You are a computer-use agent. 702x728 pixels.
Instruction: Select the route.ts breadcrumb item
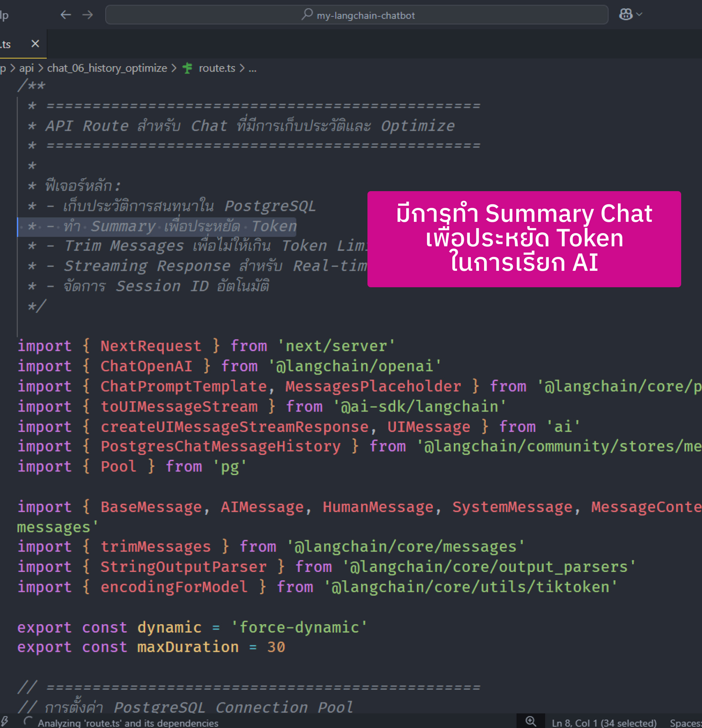(217, 68)
